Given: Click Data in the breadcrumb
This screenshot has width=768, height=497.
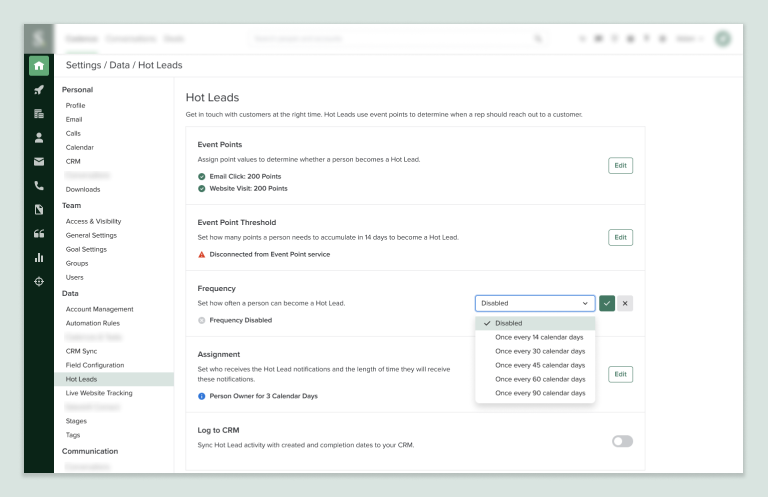Looking at the screenshot, I should pos(120,65).
